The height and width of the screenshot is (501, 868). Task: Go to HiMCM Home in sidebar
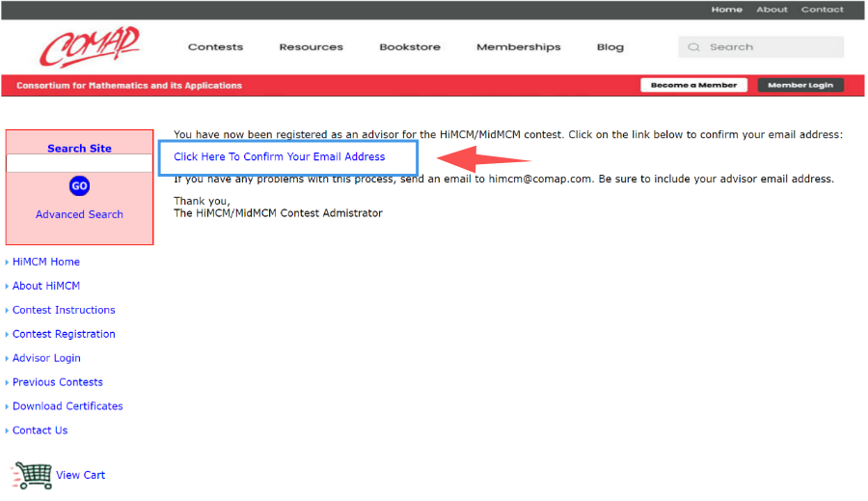point(46,262)
